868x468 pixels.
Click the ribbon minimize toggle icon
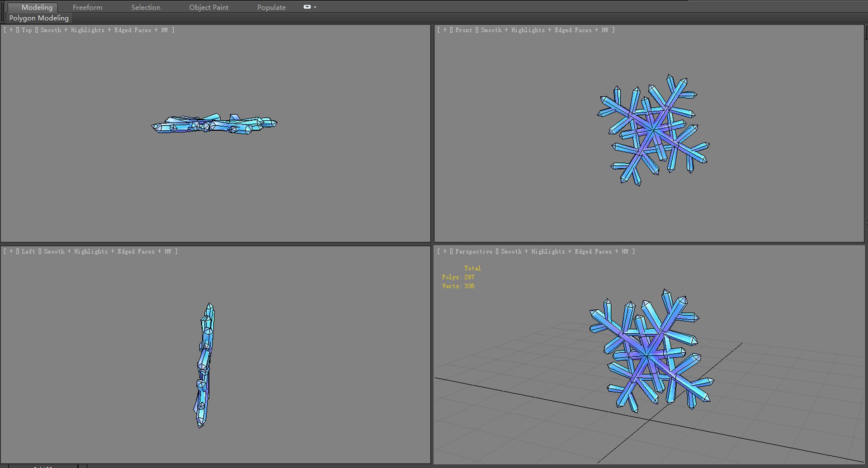point(307,7)
